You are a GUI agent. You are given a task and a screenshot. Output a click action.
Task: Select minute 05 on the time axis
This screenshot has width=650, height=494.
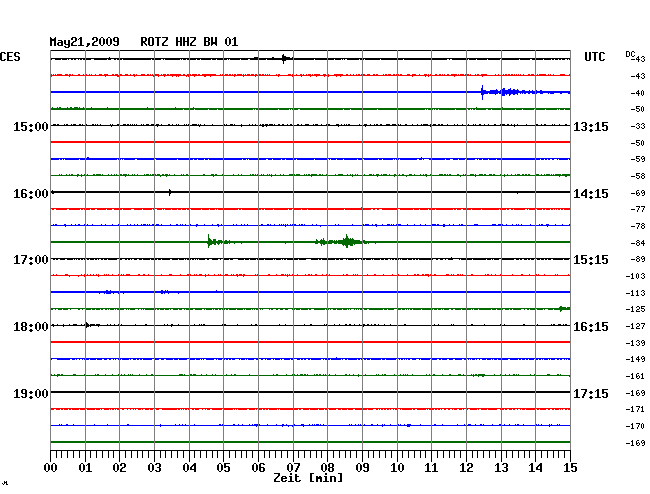(x=223, y=467)
